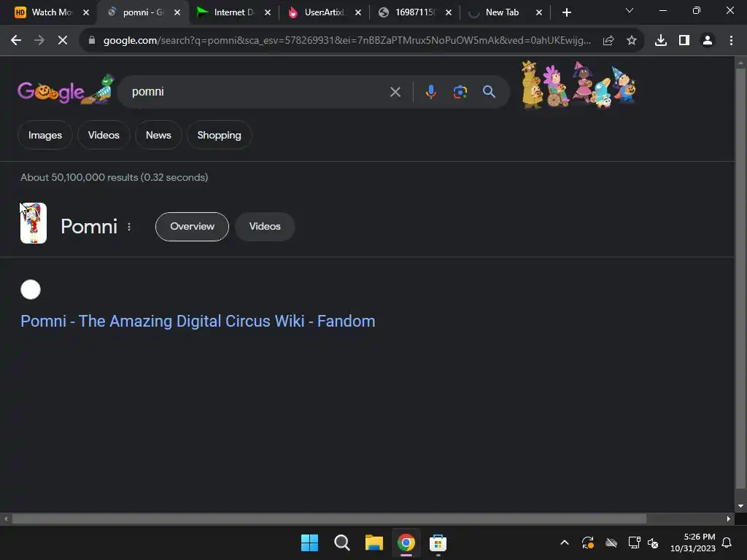Open Windows taskbar search
Screen dimensions: 747x560
point(342,542)
